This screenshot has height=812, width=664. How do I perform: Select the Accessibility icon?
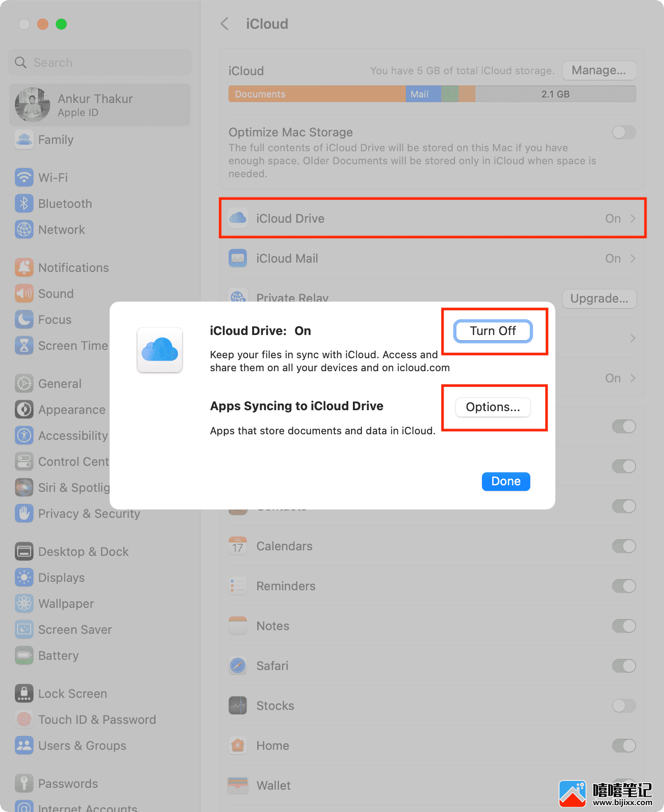click(24, 435)
